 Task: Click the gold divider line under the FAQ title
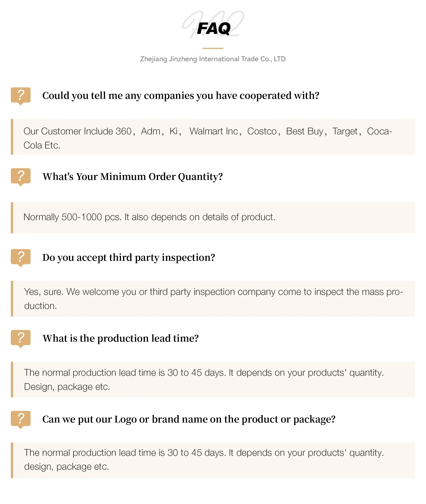click(x=213, y=48)
